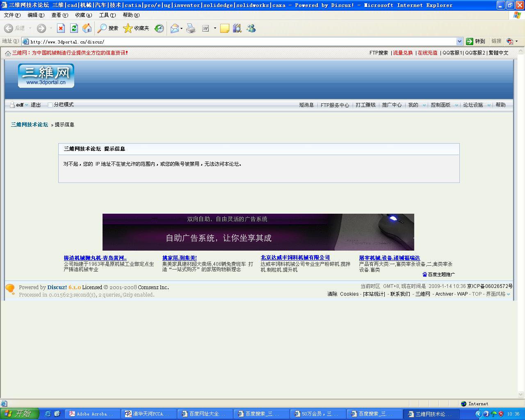
Task: Click the Mail envelope toolbar icon
Action: pos(175,28)
